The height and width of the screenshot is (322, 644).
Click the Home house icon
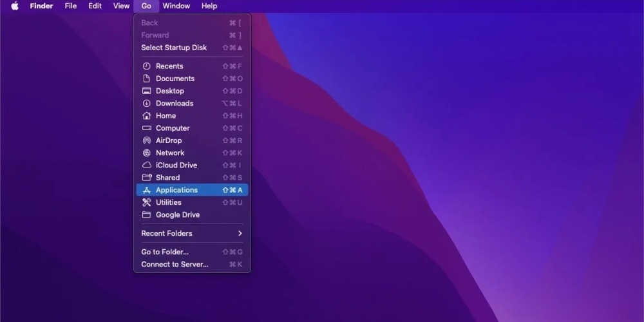coord(146,116)
